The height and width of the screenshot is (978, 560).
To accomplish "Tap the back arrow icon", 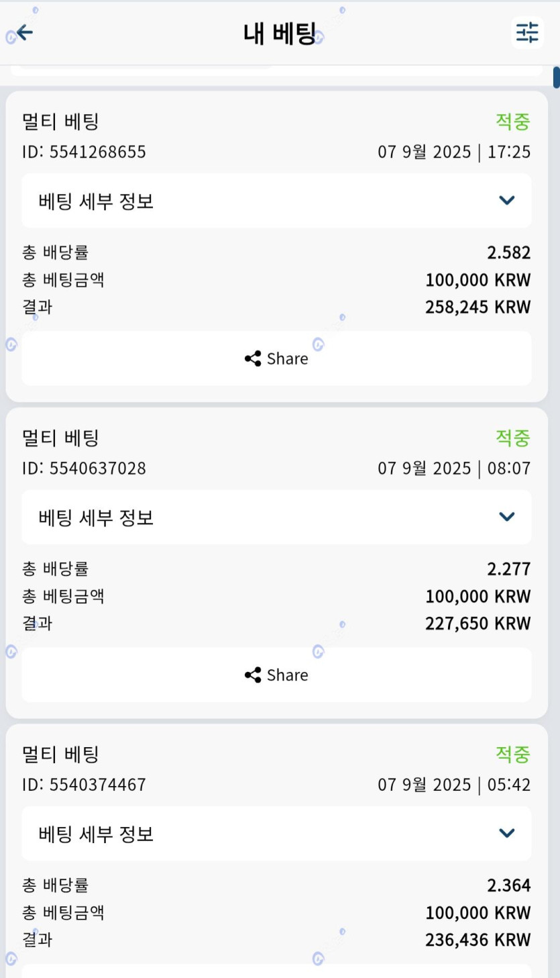I will [25, 32].
